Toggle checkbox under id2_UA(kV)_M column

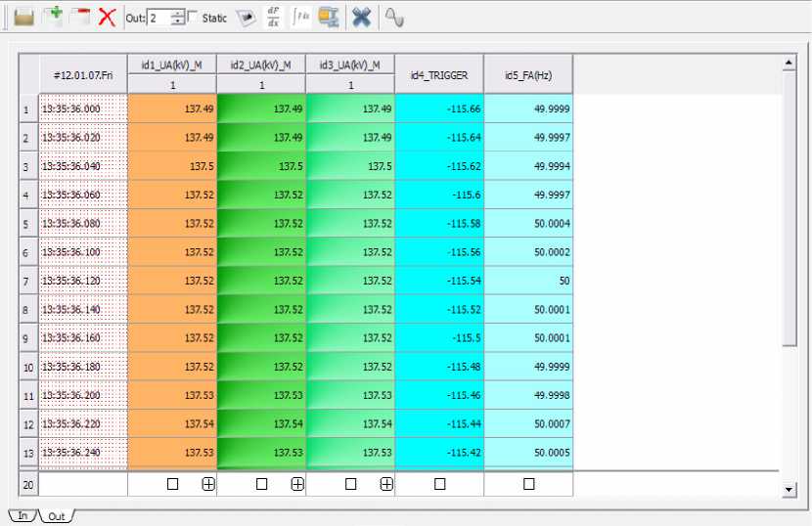tap(261, 484)
